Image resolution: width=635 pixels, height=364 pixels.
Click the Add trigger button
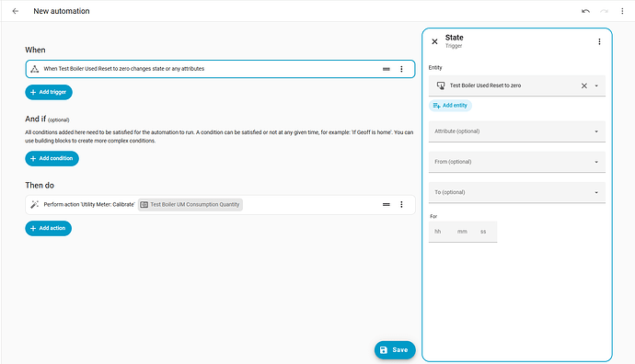[49, 92]
